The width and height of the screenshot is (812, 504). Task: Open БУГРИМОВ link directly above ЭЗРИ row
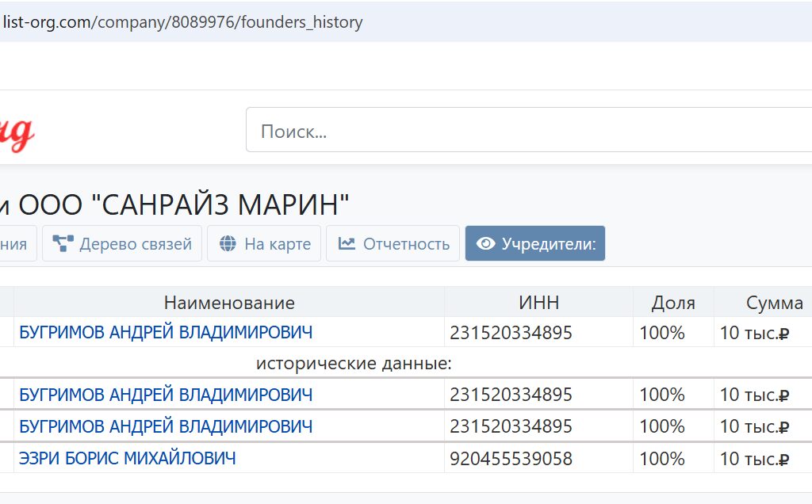coord(166,426)
